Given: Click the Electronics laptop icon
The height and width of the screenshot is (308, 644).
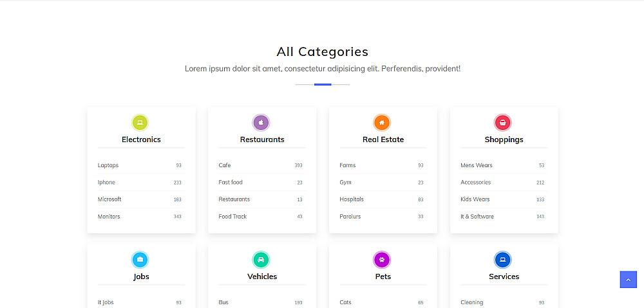Looking at the screenshot, I should [140, 122].
